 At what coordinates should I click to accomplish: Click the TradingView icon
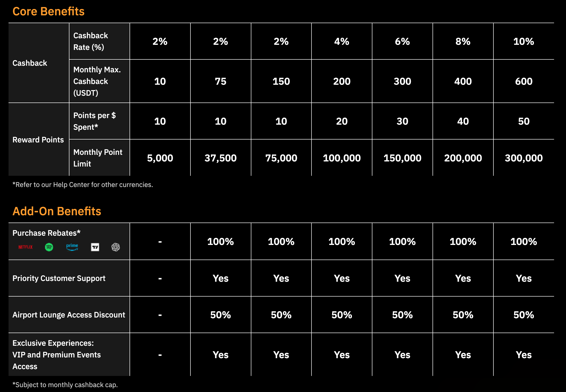95,247
